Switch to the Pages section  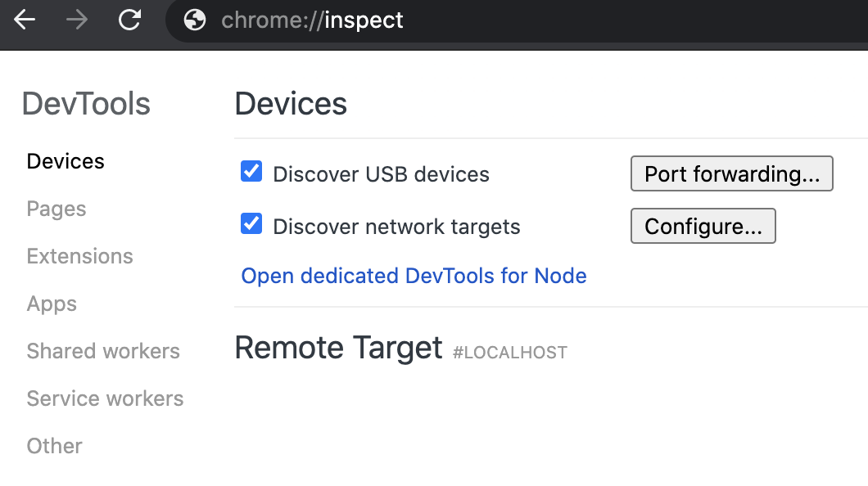57,209
